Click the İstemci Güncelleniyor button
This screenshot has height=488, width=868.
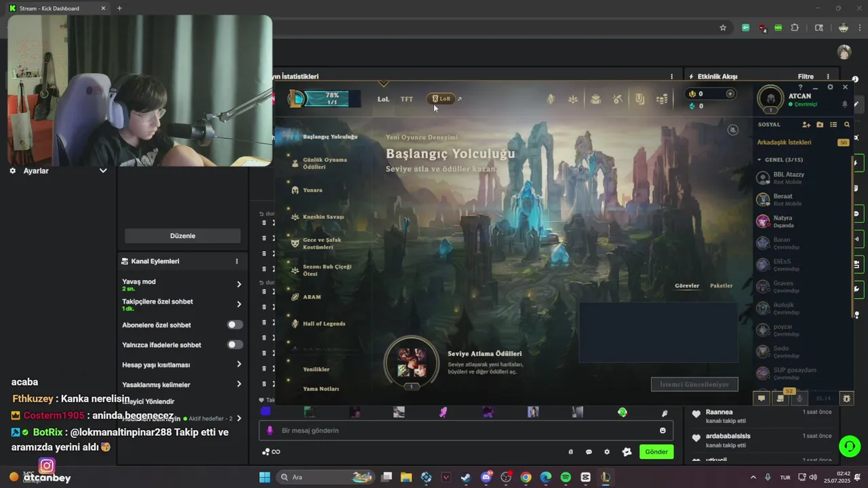click(694, 384)
